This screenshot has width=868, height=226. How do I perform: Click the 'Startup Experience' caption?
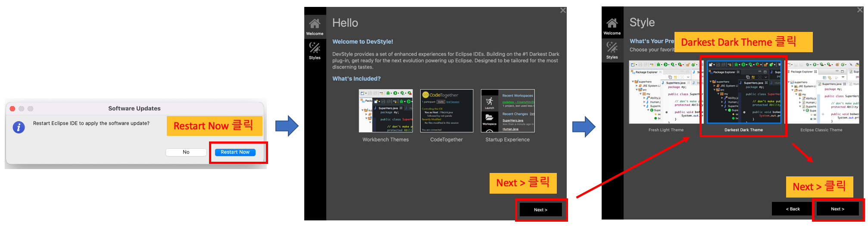[x=508, y=140]
